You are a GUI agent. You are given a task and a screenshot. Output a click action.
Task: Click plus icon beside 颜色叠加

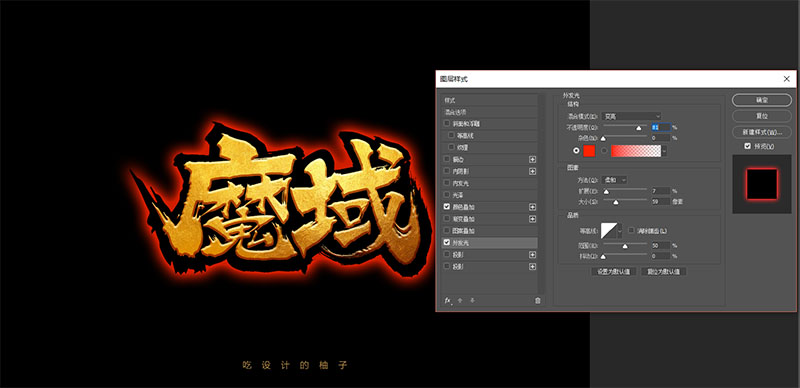point(533,207)
